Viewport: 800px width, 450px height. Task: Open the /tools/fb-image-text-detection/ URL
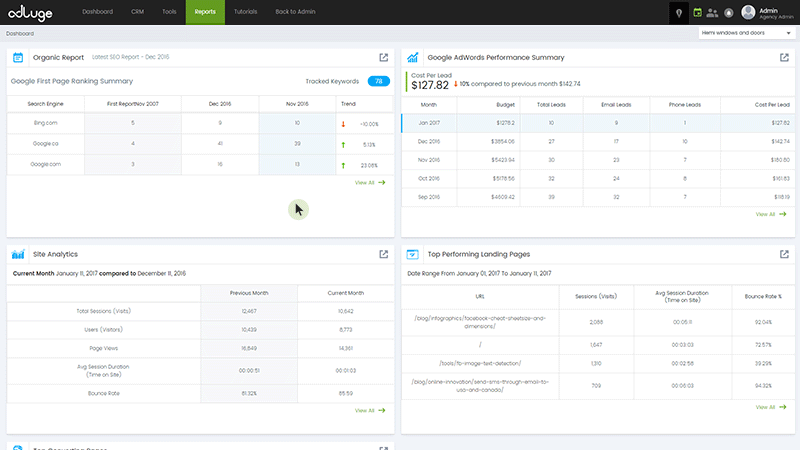tap(480, 363)
